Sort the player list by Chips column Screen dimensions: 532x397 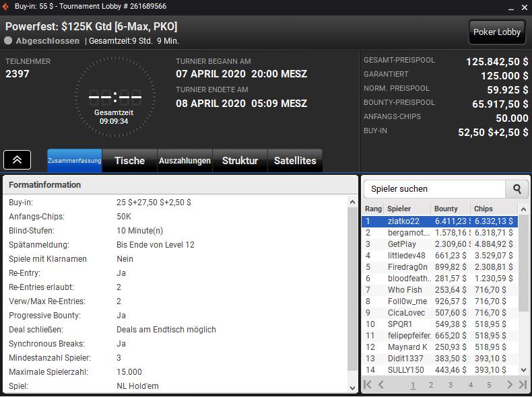484,209
